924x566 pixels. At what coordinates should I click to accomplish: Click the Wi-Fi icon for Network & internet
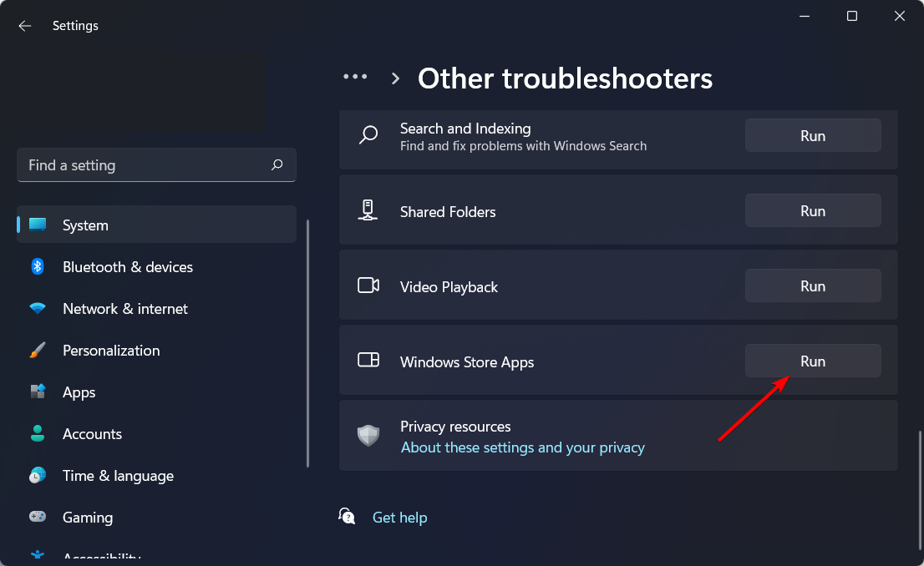pyautogui.click(x=38, y=308)
